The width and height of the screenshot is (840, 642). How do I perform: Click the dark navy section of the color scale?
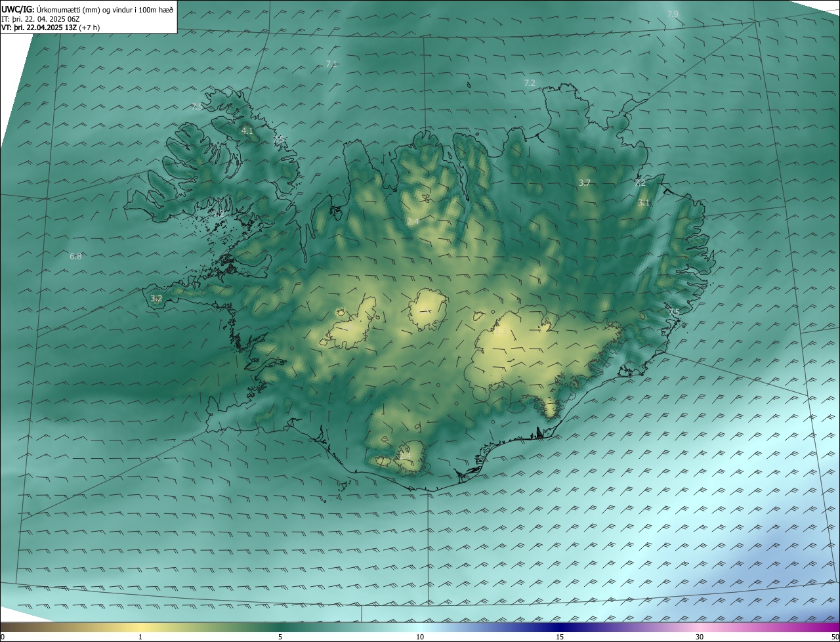pyautogui.click(x=561, y=627)
